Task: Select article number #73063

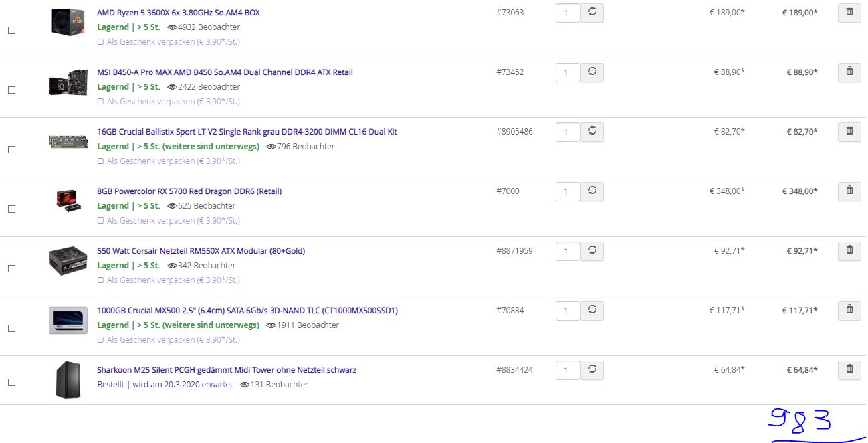Action: (x=510, y=13)
